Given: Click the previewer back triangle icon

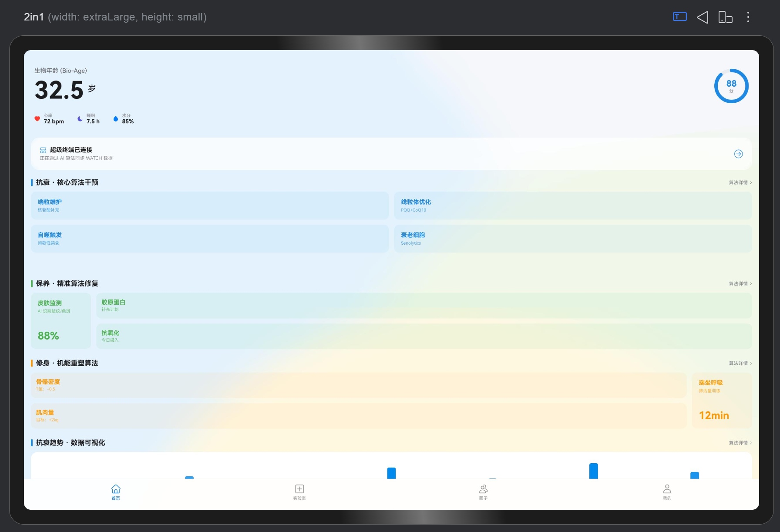Looking at the screenshot, I should (703, 17).
